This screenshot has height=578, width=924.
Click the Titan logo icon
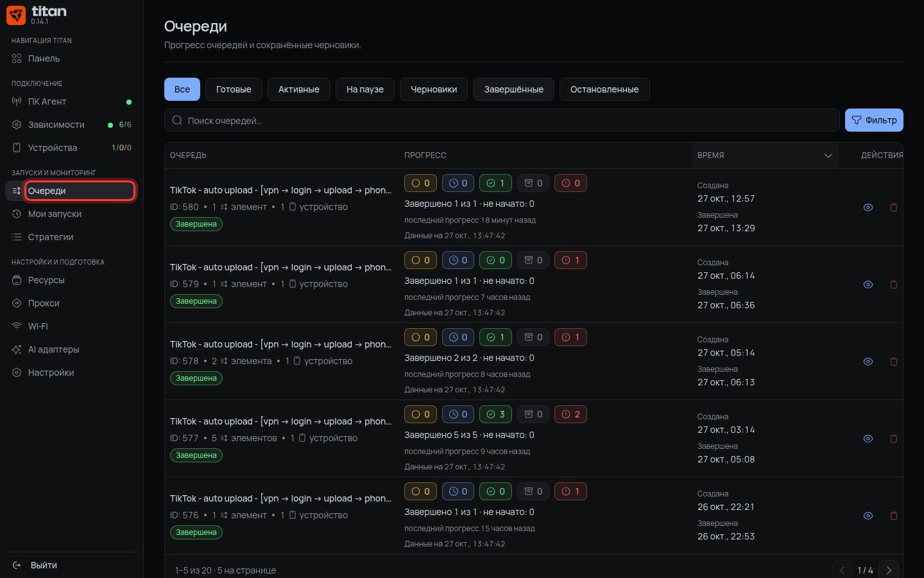pos(16,15)
